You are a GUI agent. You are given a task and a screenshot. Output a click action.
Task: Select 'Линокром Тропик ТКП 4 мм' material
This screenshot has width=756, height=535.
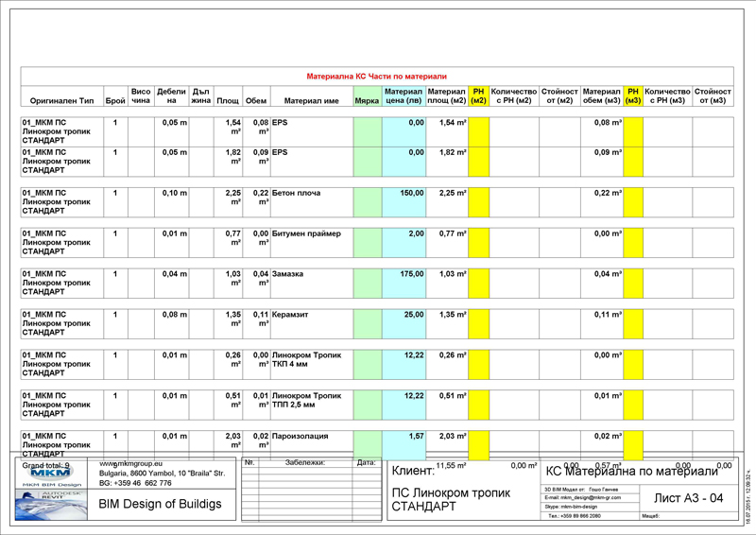(306, 359)
